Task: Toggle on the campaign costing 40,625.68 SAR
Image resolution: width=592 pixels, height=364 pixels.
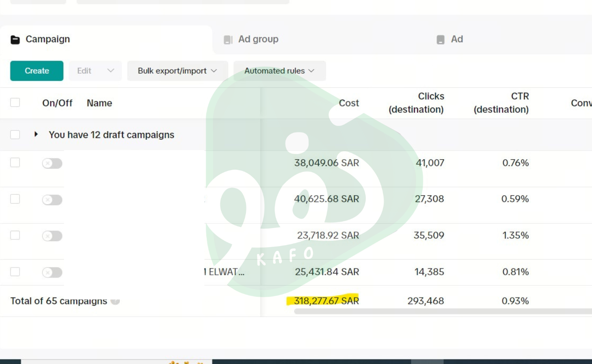Action: (52, 200)
